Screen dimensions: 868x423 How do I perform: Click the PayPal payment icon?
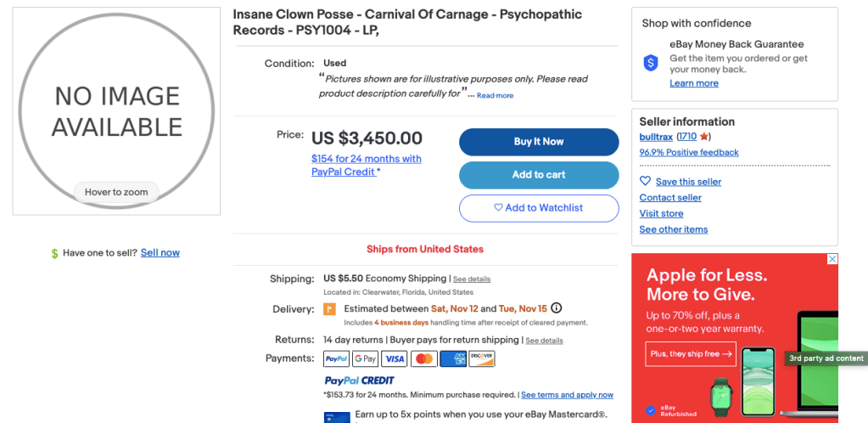[x=336, y=359]
